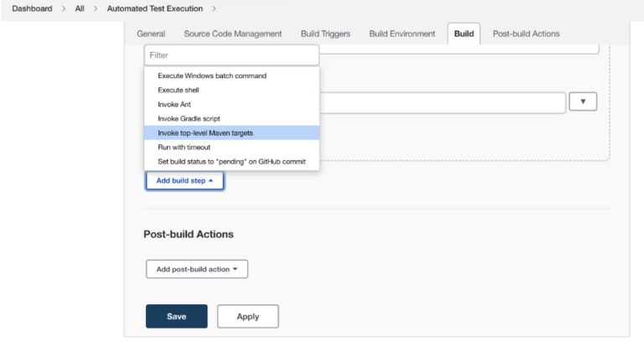Select Invoke top-level Maven targets
The height and width of the screenshot is (347, 644).
click(205, 132)
